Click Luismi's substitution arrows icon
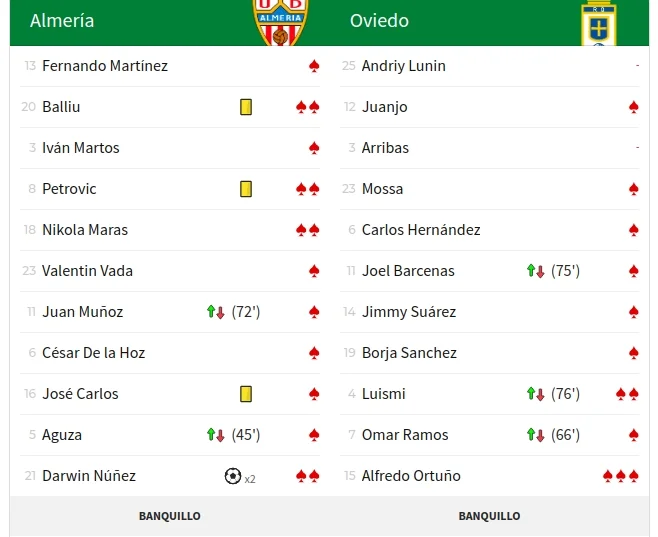 (536, 394)
